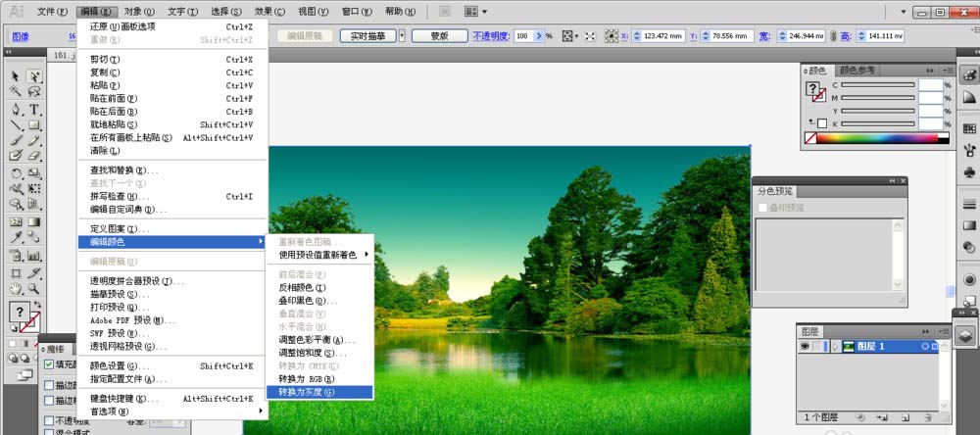The width and height of the screenshot is (980, 435).
Task: Click create new layer icon in Layers panel
Action: [906, 417]
